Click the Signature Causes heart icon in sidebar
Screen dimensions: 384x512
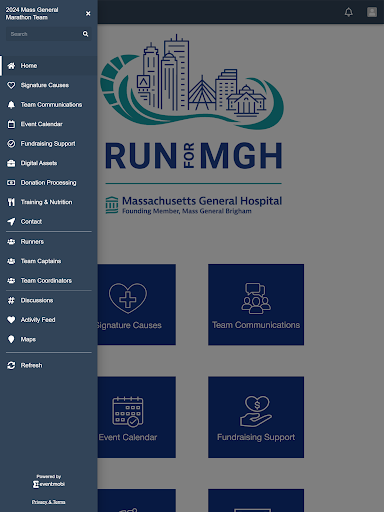(x=11, y=85)
